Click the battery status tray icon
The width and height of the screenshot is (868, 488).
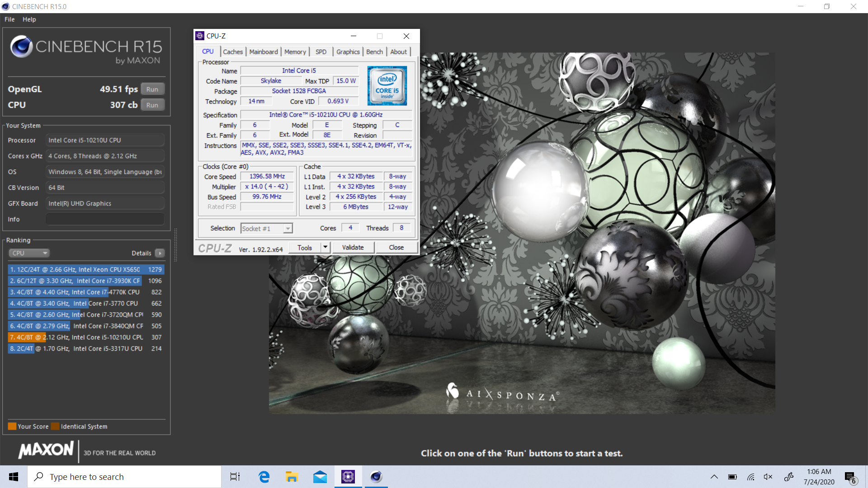tap(732, 477)
